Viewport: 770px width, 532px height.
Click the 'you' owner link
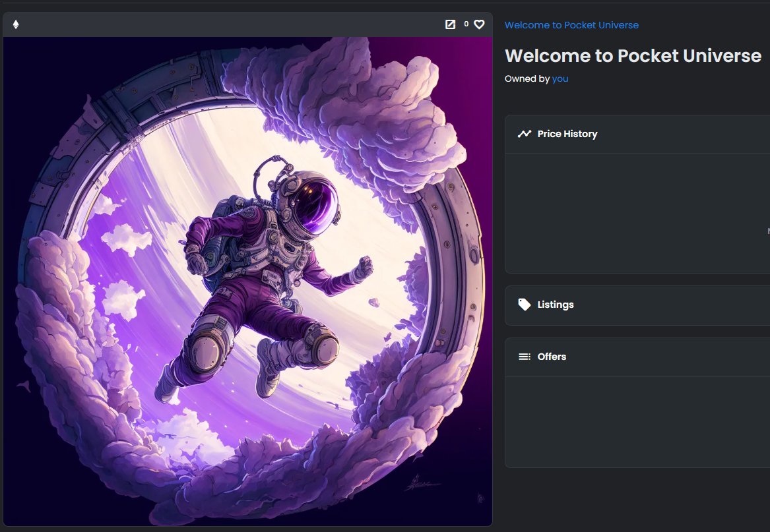click(x=560, y=78)
